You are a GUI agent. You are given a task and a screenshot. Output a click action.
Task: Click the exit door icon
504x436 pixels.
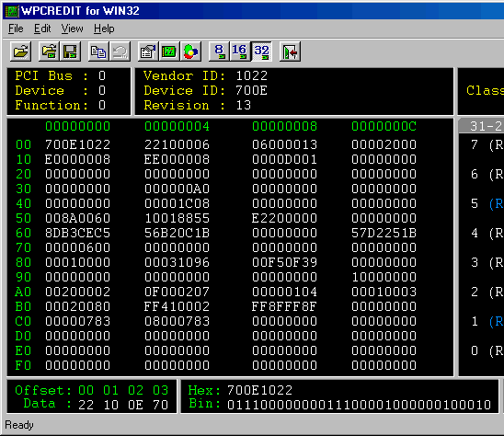click(x=291, y=52)
